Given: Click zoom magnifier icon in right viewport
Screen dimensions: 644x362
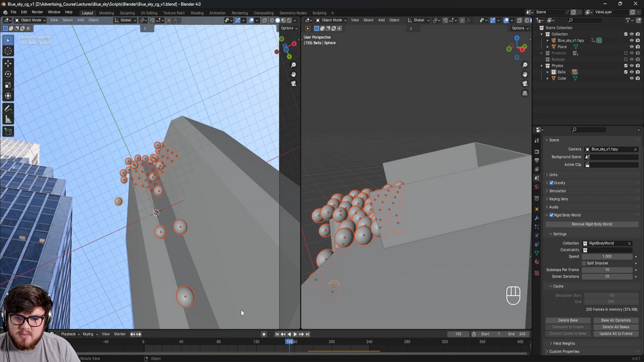Looking at the screenshot, I should coord(524,65).
